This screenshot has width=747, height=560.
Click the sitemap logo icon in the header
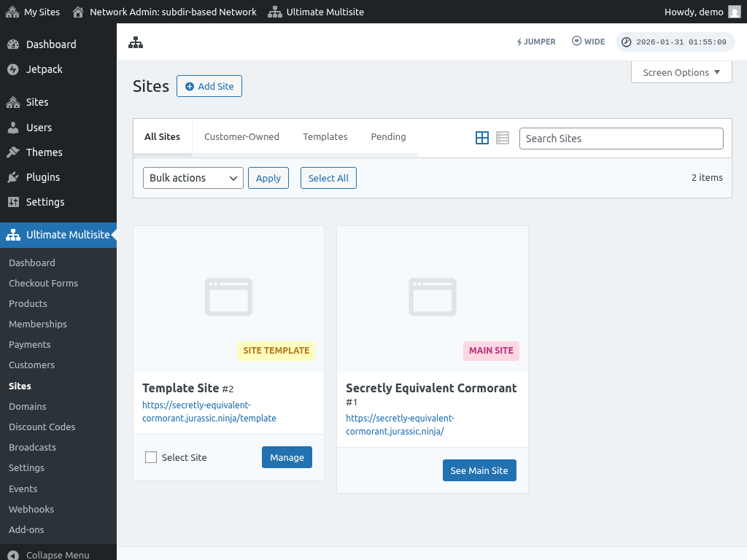pos(136,42)
